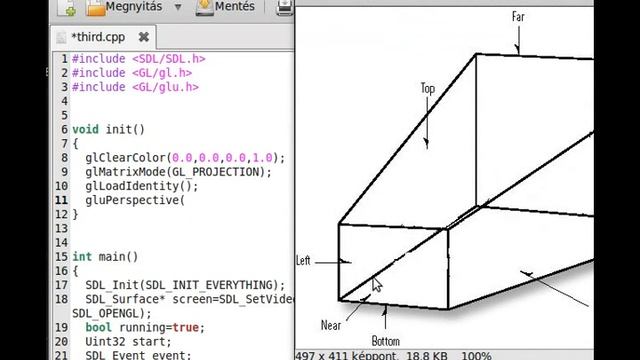Screen dimensions: 640x360
Task: Expand the Megnyitás dropdown arrow
Action: [178, 7]
